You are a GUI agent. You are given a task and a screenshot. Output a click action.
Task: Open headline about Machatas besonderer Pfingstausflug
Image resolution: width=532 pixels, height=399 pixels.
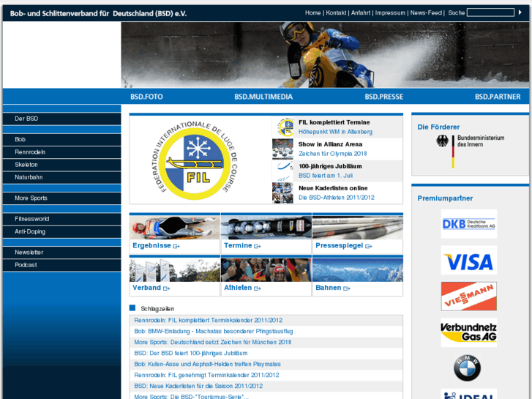pos(214,331)
